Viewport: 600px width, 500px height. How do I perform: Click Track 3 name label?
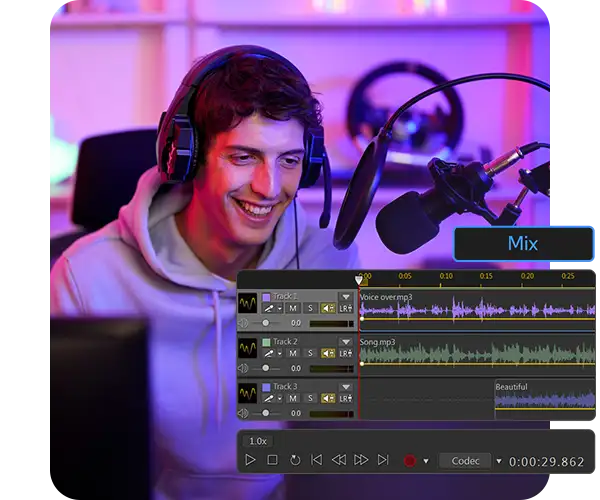pos(285,387)
